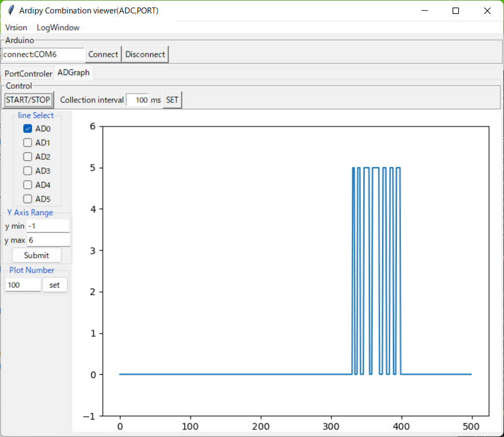The height and width of the screenshot is (437, 504).
Task: Enable the AD0 line checkbox
Action: coord(28,129)
